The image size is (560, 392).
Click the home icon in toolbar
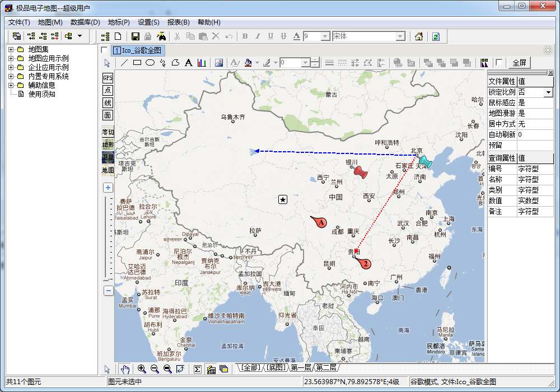pos(418,36)
